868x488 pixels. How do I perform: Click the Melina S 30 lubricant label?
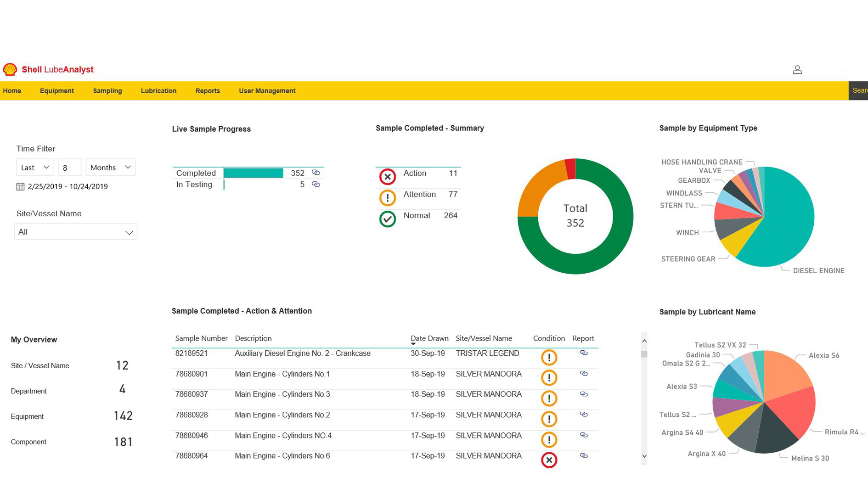[x=810, y=458]
